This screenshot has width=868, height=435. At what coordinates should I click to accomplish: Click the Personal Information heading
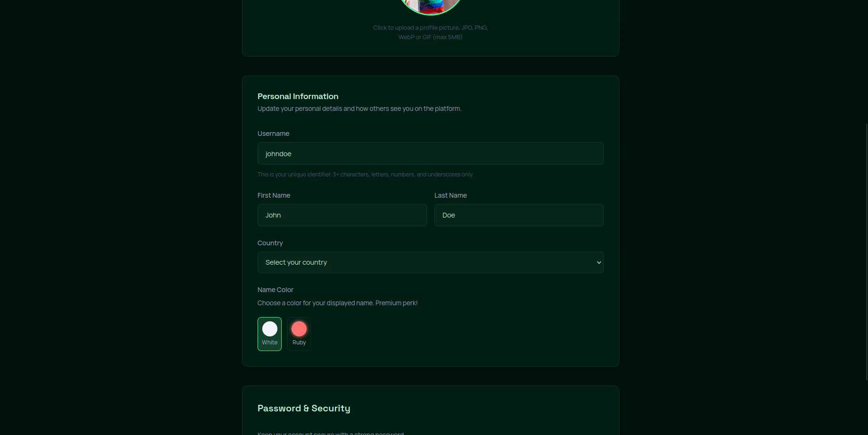tap(298, 96)
